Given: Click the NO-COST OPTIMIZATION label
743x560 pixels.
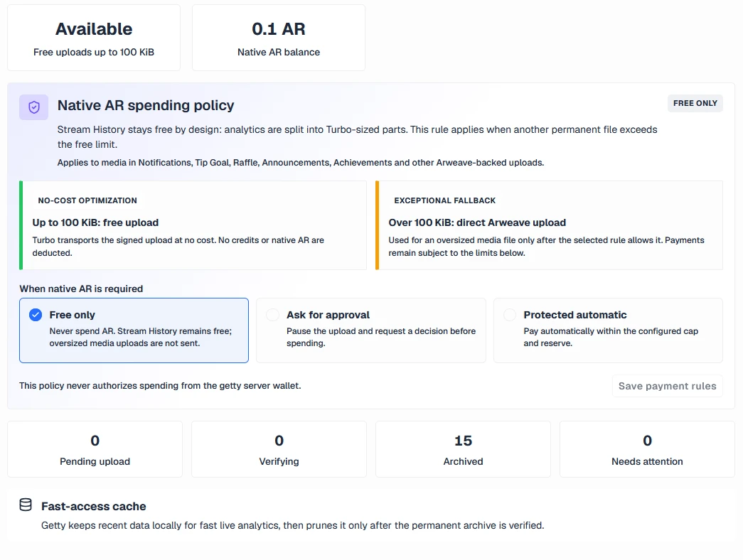Looking at the screenshot, I should click(x=87, y=200).
